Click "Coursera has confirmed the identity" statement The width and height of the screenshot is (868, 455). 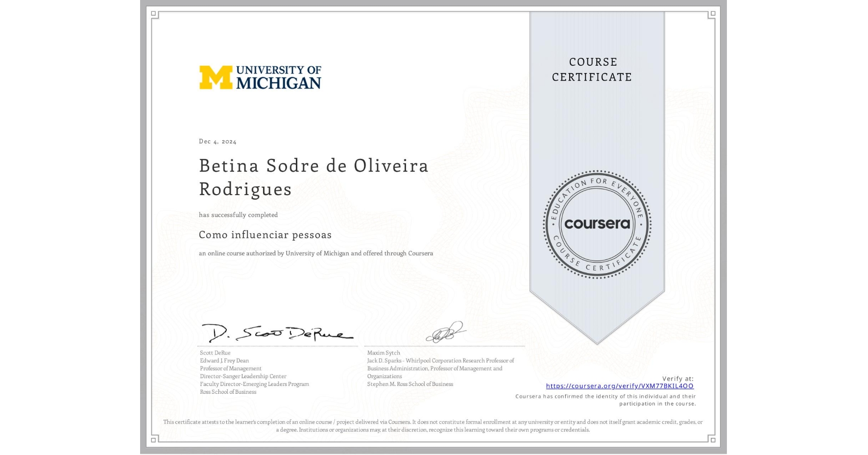[x=605, y=400]
